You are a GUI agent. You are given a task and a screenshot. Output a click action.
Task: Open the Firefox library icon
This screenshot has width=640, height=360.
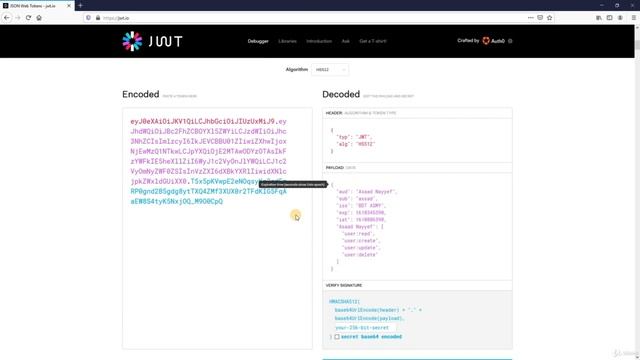point(599,18)
